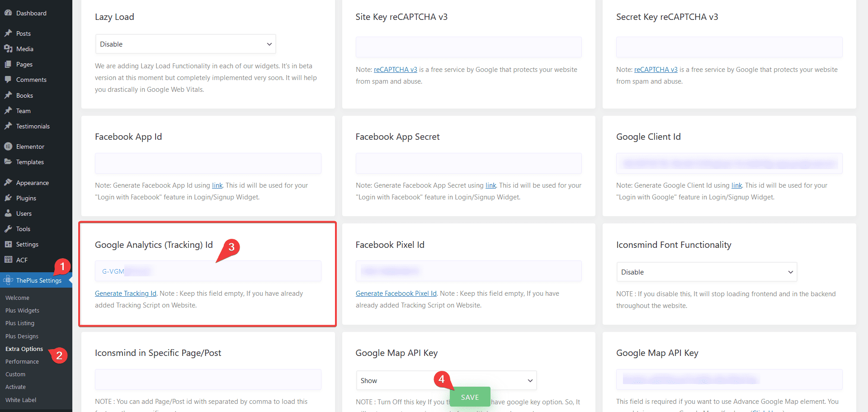This screenshot has width=868, height=412.
Task: Focus the Google Analytics Tracking Id field
Action: [x=208, y=271]
